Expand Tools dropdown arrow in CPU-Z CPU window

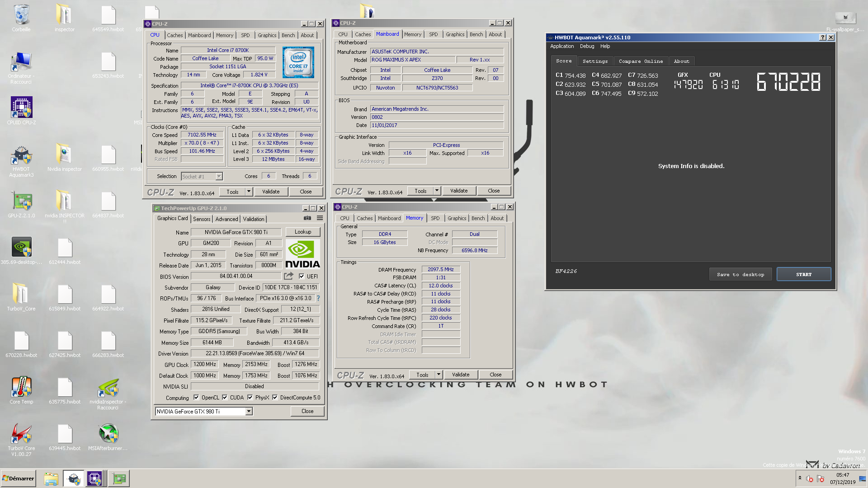(249, 192)
